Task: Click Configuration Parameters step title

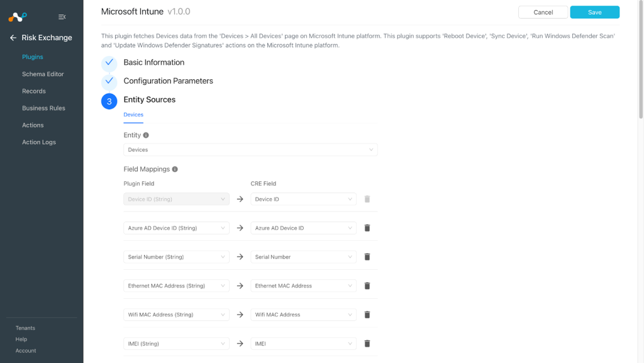Action: point(169,81)
